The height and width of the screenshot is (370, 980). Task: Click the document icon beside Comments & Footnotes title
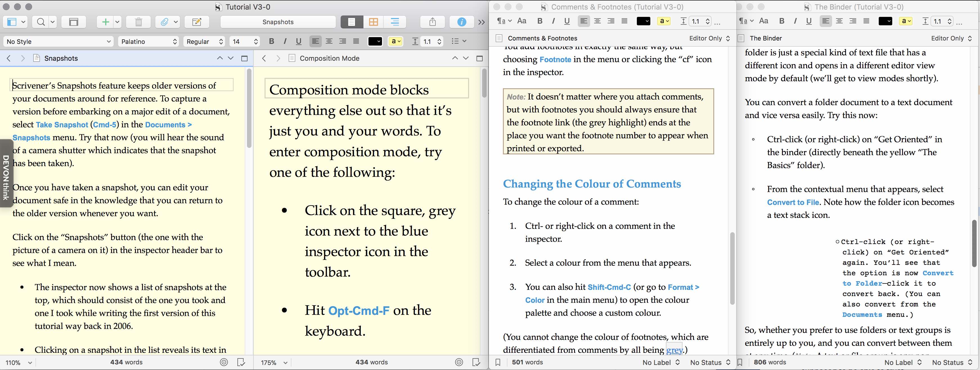(x=499, y=38)
